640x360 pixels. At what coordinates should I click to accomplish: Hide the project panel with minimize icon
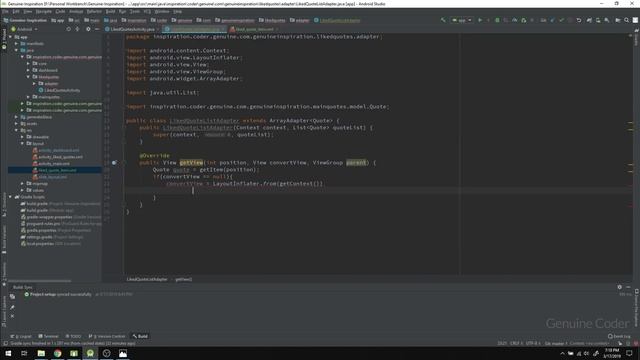tap(97, 29)
